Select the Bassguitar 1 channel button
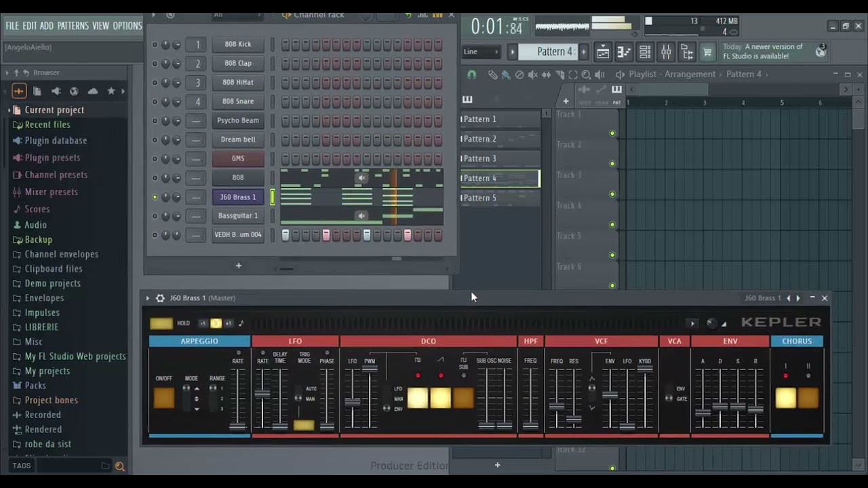 (238, 216)
